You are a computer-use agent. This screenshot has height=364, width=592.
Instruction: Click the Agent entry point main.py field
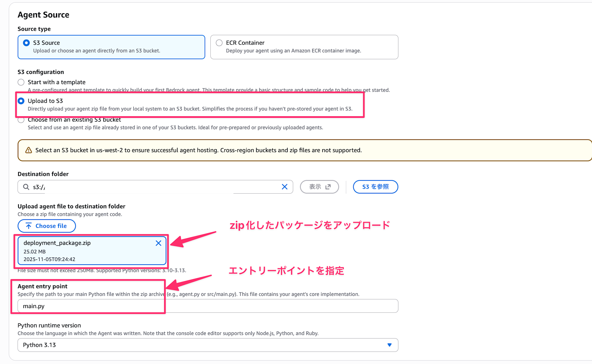point(207,306)
